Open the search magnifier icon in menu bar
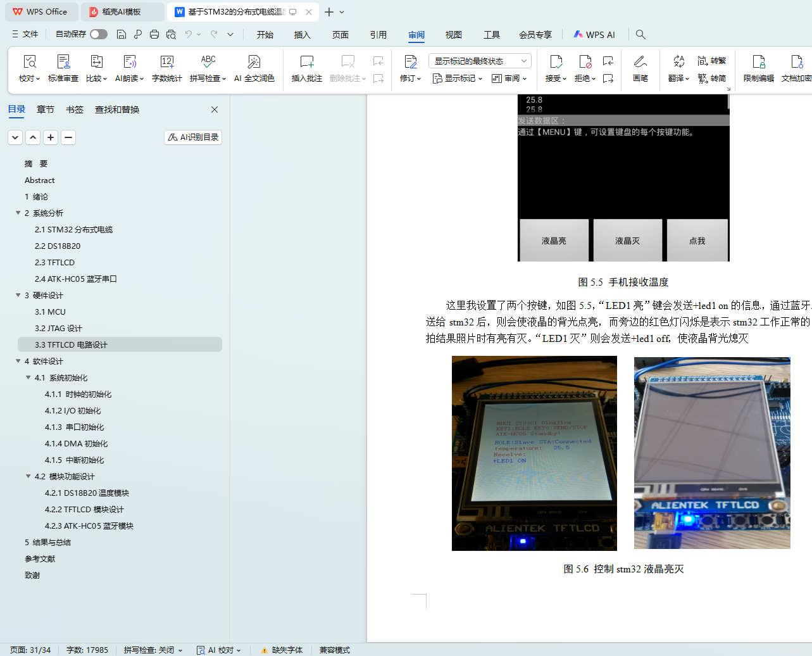This screenshot has height=656, width=812. click(640, 34)
